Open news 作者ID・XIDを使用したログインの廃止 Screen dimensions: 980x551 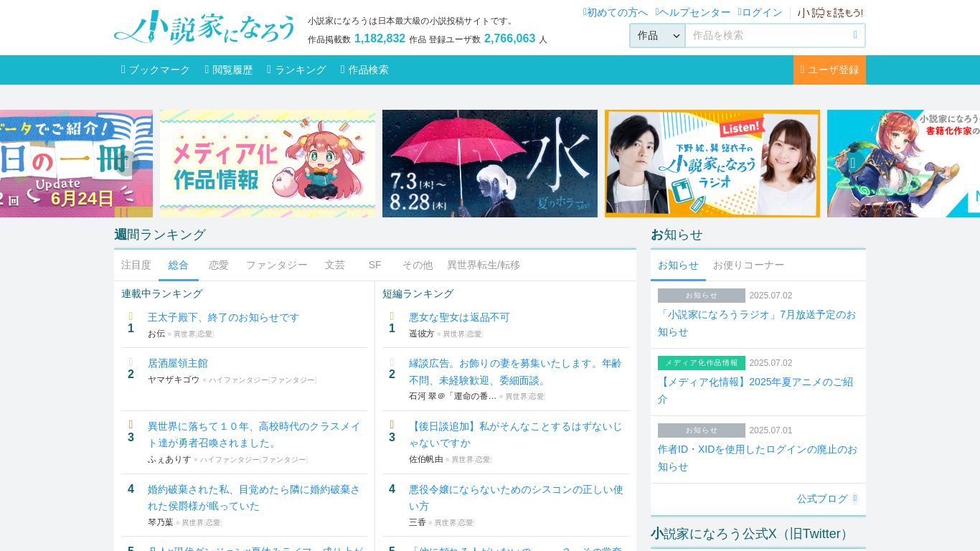[758, 458]
